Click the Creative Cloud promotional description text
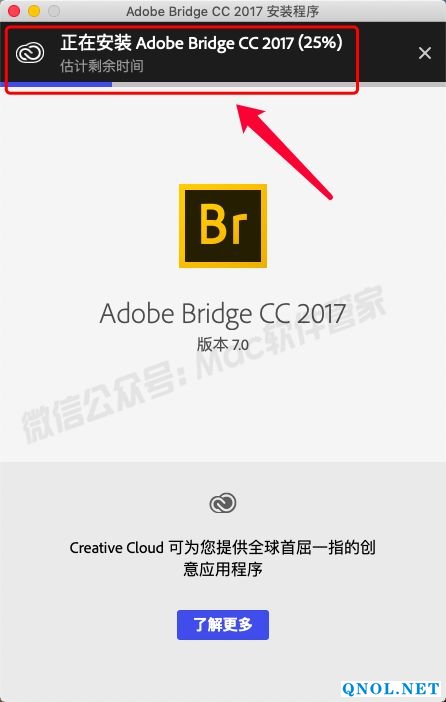Image resolution: width=446 pixels, height=702 pixels. 223,558
